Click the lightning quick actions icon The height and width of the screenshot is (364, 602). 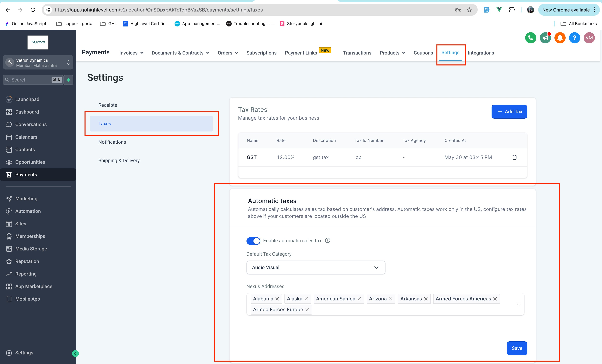pyautogui.click(x=68, y=80)
